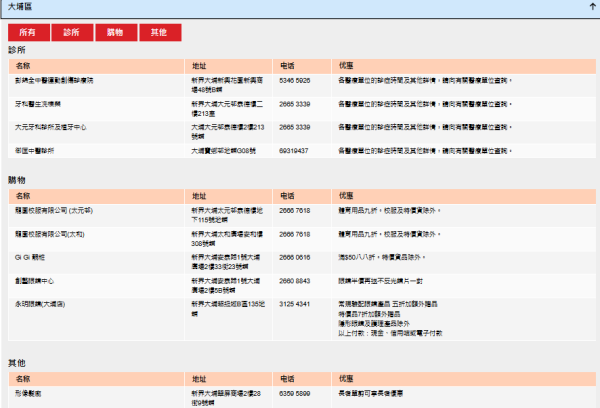Image resolution: width=600 pixels, height=408 pixels.
Task: Filter by the red 其他 button
Action: [x=160, y=32]
